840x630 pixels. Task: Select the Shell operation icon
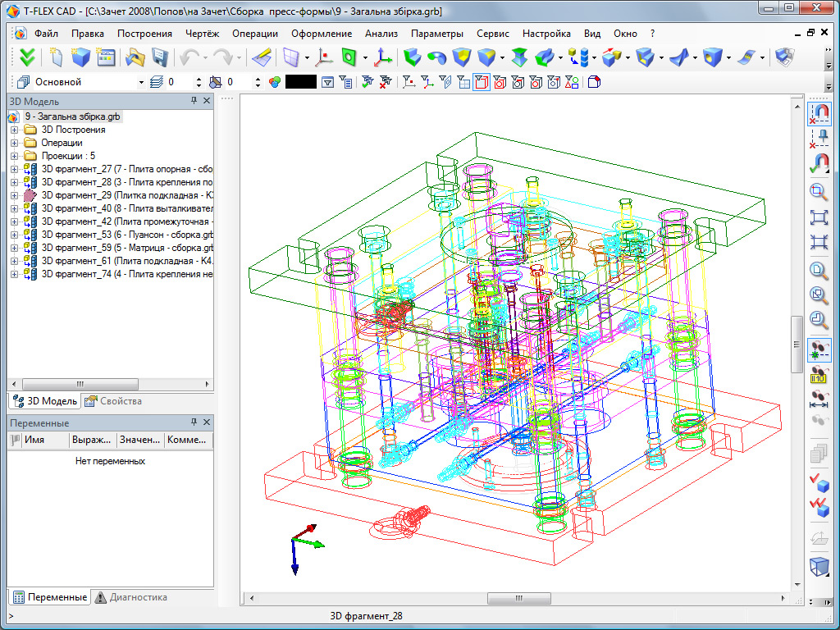pyautogui.click(x=645, y=57)
